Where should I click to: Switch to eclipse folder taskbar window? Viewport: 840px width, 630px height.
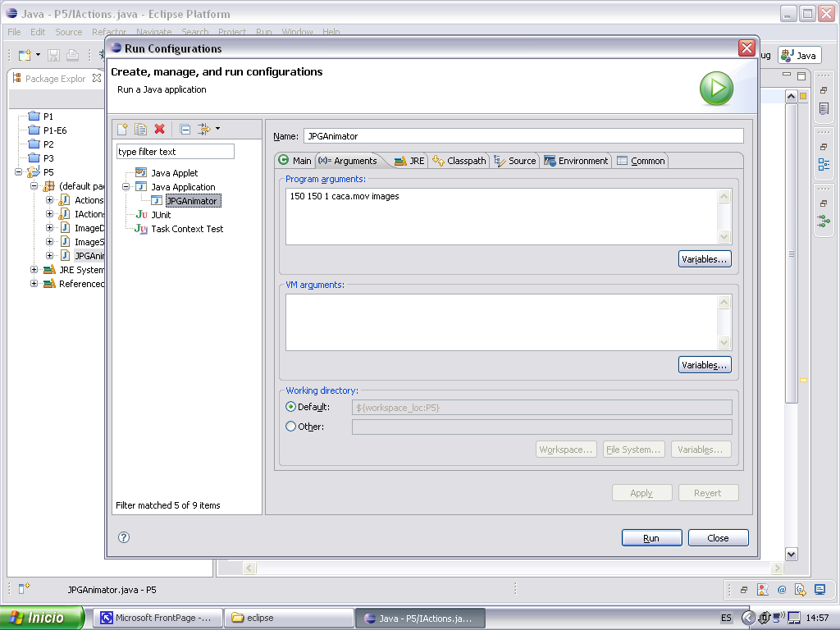[x=289, y=619]
